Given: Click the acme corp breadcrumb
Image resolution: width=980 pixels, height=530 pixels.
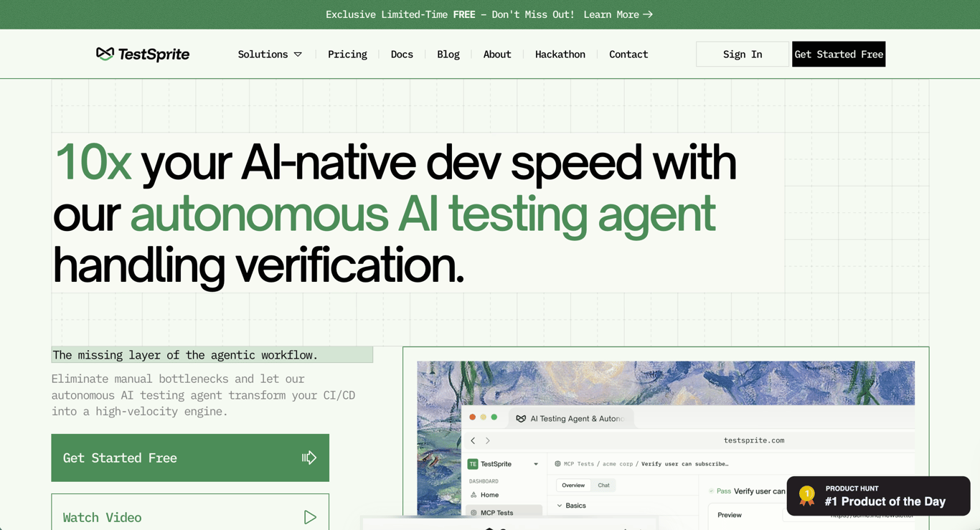Looking at the screenshot, I should pyautogui.click(x=618, y=464).
